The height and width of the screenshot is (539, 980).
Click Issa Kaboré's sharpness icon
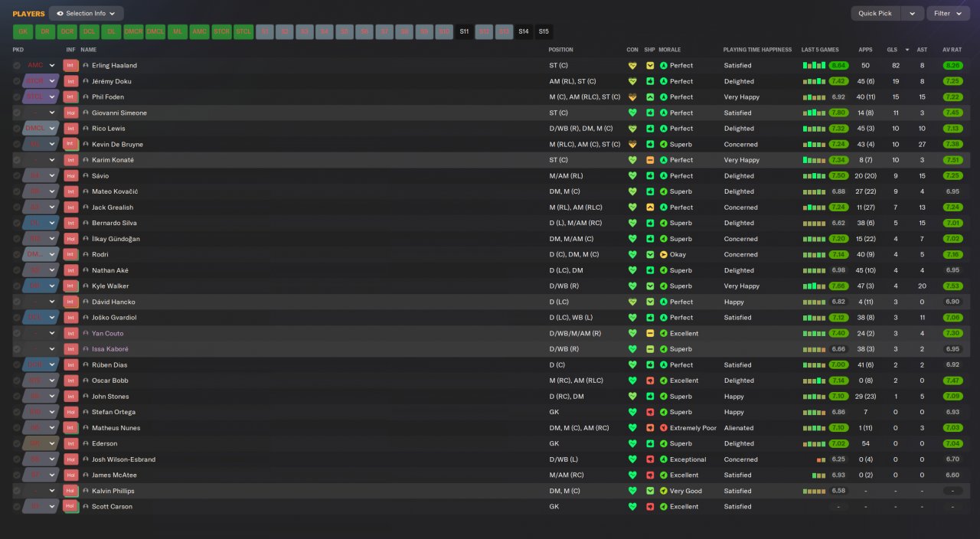650,349
